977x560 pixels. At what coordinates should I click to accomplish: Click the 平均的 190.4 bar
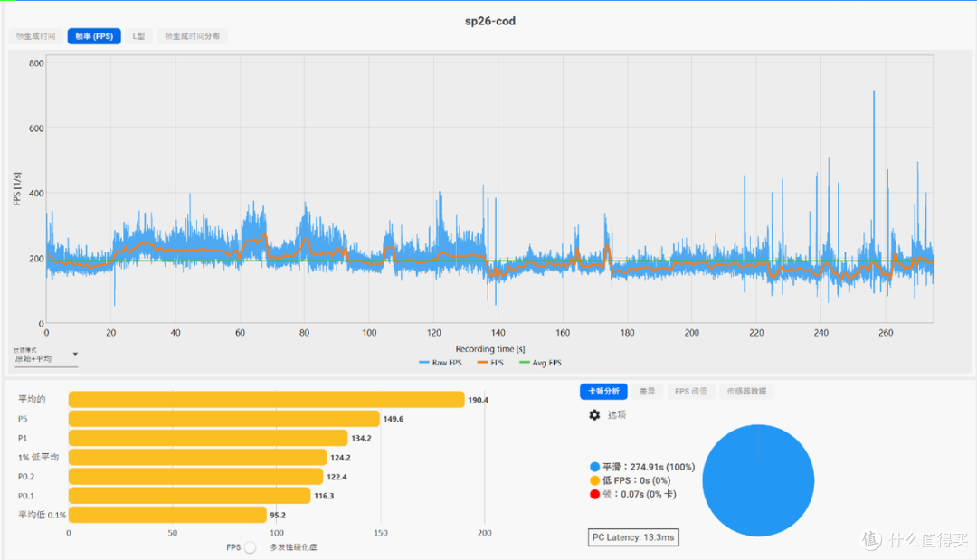click(267, 399)
